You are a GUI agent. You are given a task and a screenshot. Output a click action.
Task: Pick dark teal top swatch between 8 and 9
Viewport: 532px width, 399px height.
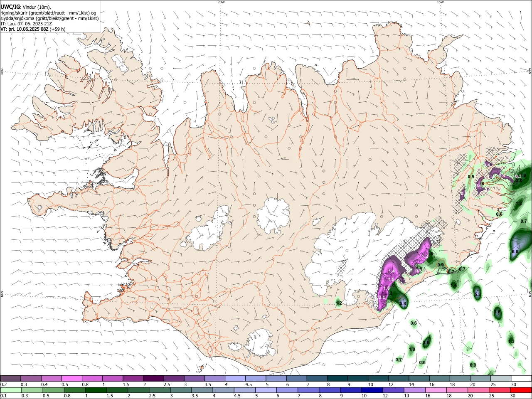(337, 378)
